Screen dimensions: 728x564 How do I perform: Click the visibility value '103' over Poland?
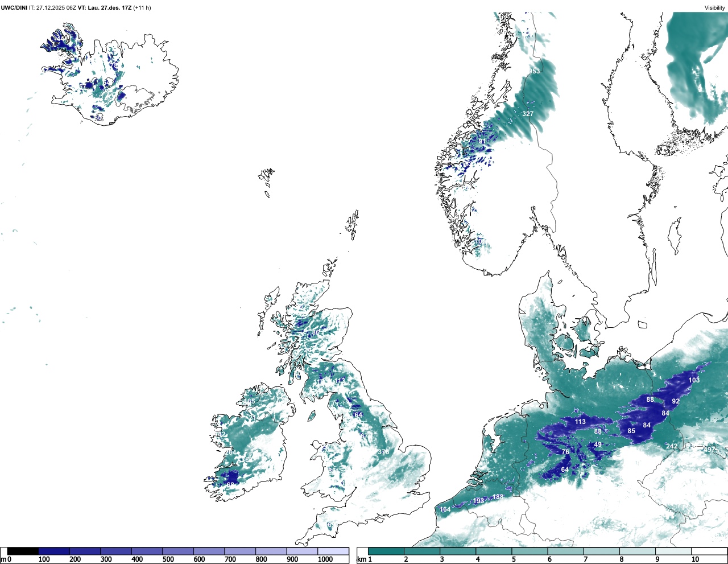point(694,380)
